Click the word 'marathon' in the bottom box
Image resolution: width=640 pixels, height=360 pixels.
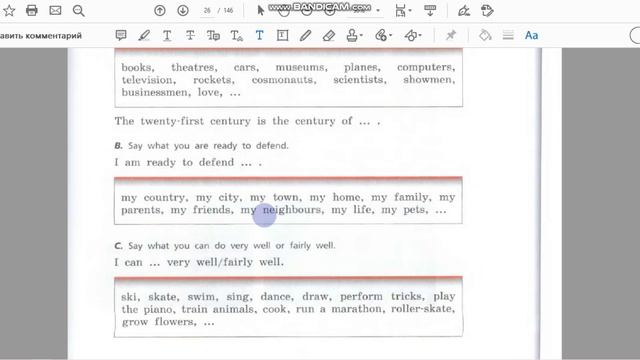pos(358,309)
